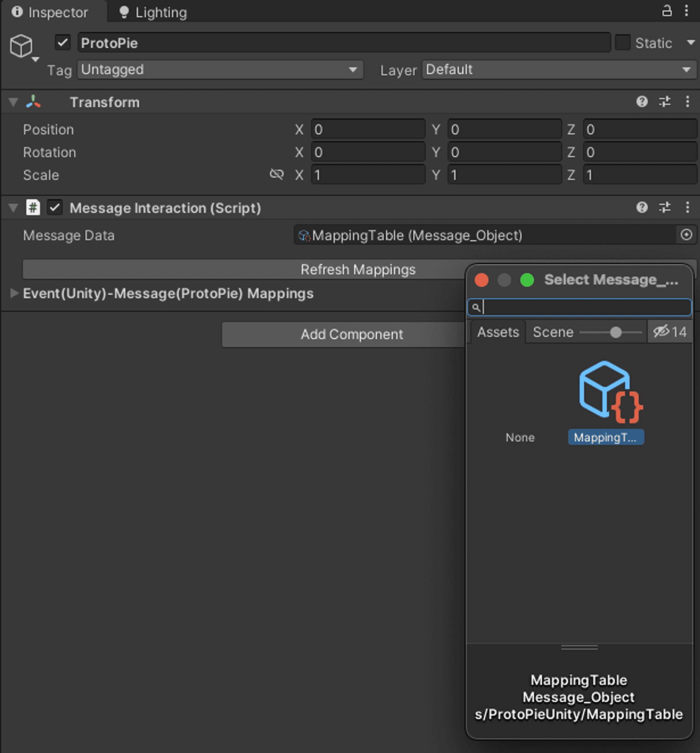Switch to Scene tab in object selector

tap(553, 332)
